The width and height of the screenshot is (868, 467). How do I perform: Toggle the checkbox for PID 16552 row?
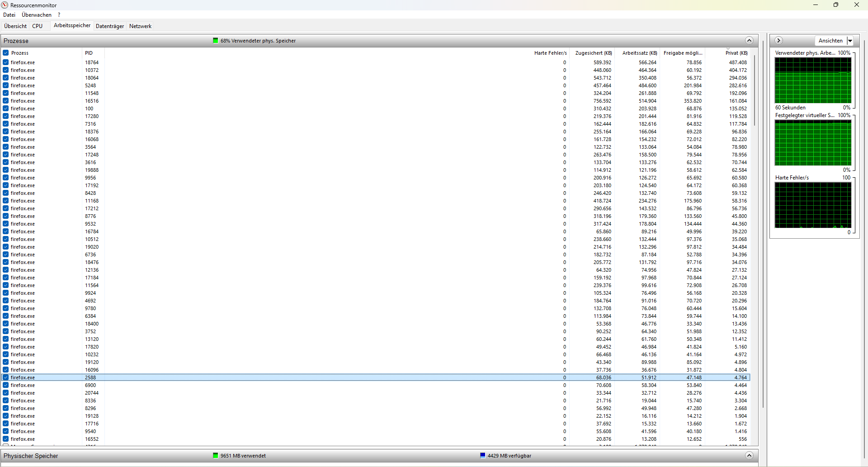(6, 439)
